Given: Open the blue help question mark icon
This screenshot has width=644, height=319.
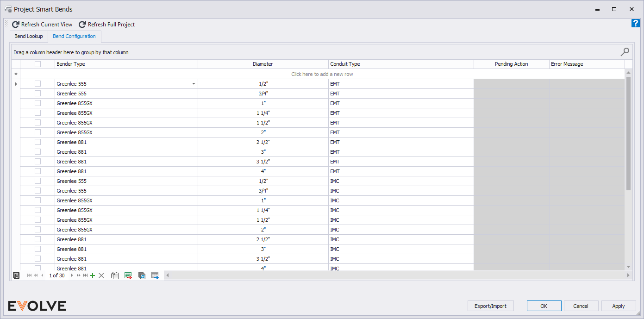Looking at the screenshot, I should (635, 23).
